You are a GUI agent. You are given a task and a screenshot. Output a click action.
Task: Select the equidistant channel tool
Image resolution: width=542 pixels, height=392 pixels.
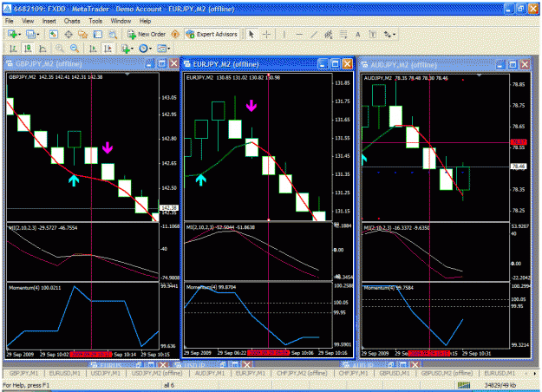[329, 34]
